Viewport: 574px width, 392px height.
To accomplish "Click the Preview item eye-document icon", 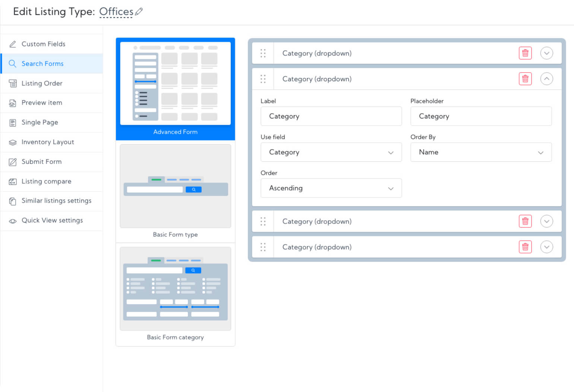I will (x=13, y=103).
